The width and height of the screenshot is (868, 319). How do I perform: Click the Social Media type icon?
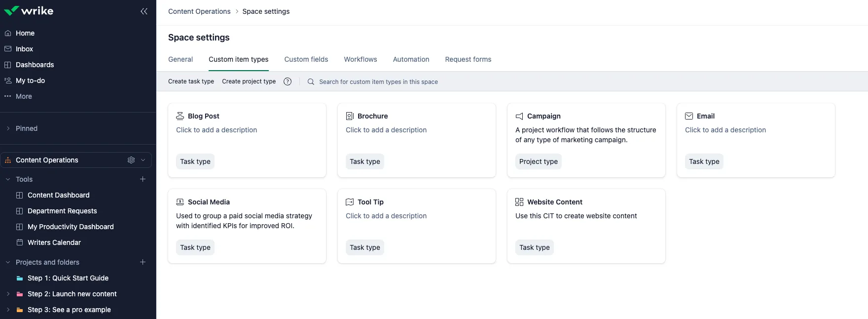pos(180,202)
